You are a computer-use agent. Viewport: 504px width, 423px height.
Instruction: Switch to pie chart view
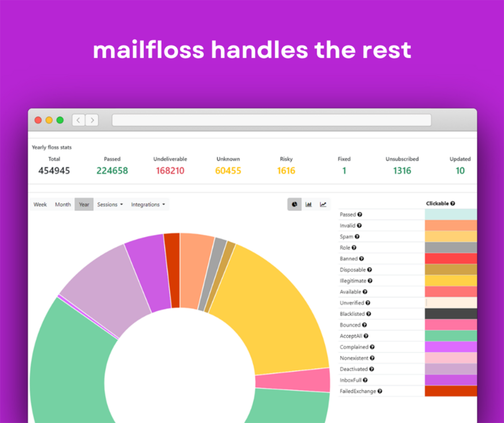click(x=295, y=204)
